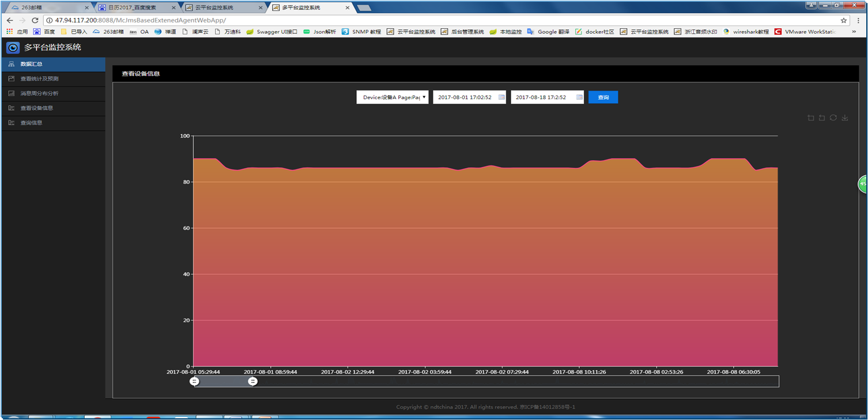
Task: Open calendar picker for end date field
Action: point(579,97)
